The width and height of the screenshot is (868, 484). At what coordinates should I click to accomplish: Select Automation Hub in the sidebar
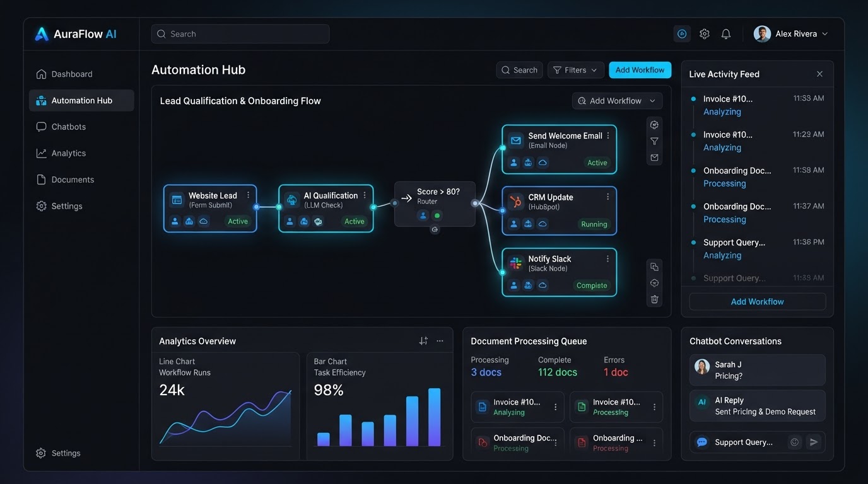pyautogui.click(x=81, y=100)
